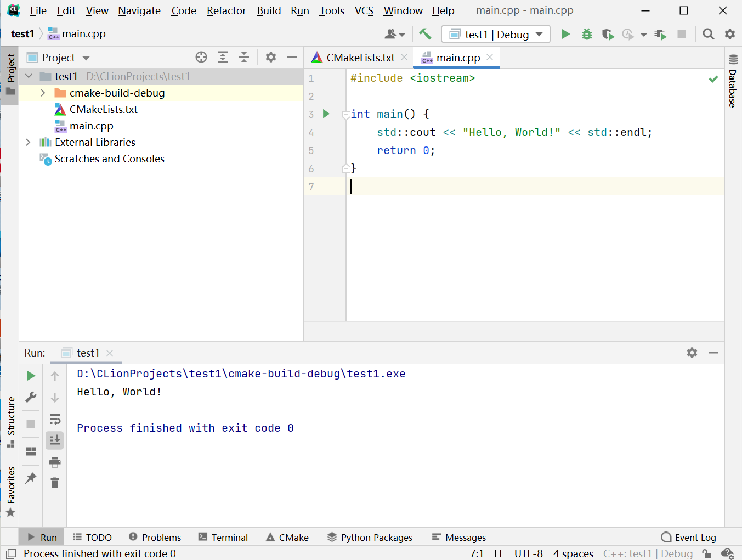Click the down arrow in Run console
Screen dimensions: 742x560
pyautogui.click(x=55, y=397)
